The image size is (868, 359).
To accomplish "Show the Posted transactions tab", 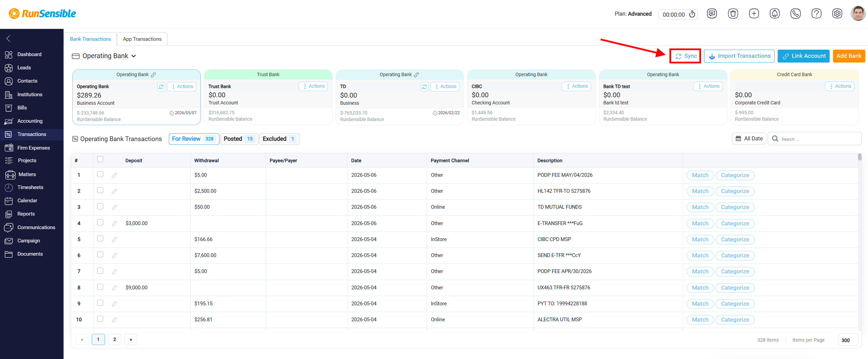I will [239, 139].
